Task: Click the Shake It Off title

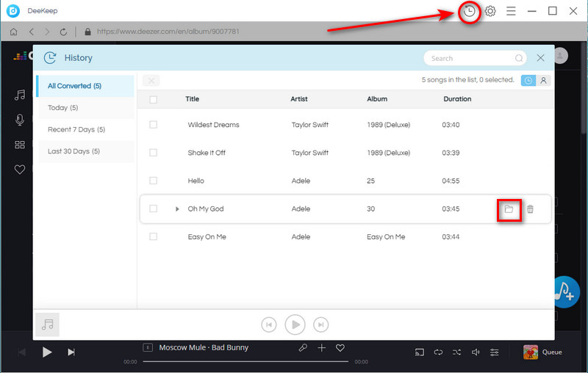Action: [207, 153]
